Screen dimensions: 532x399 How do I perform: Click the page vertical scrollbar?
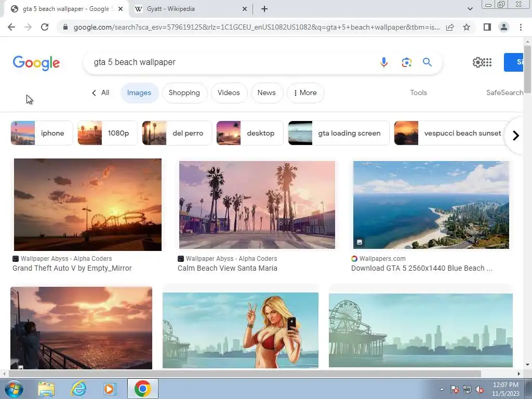pos(527,70)
